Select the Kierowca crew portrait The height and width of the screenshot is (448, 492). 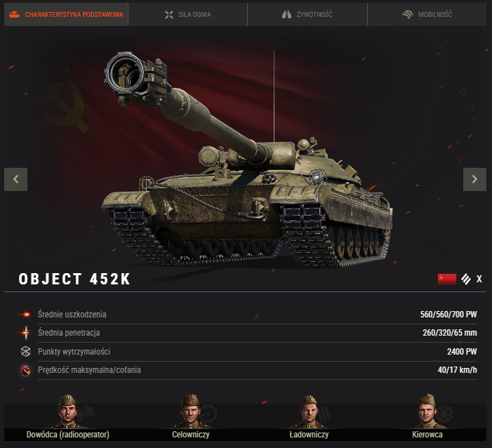[427, 412]
